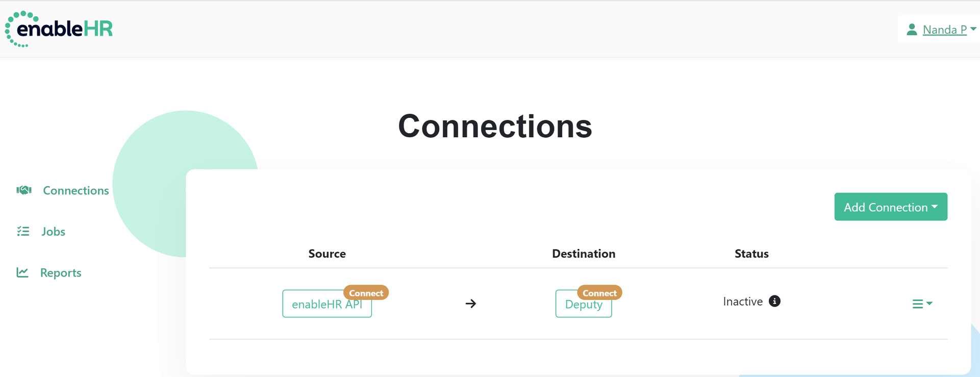
Task: Select the enableHR API source box
Action: click(326, 304)
